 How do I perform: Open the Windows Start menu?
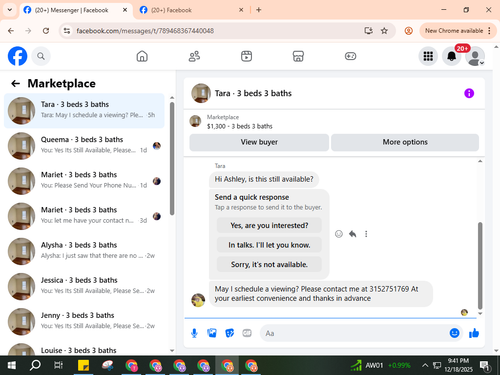(x=12, y=366)
